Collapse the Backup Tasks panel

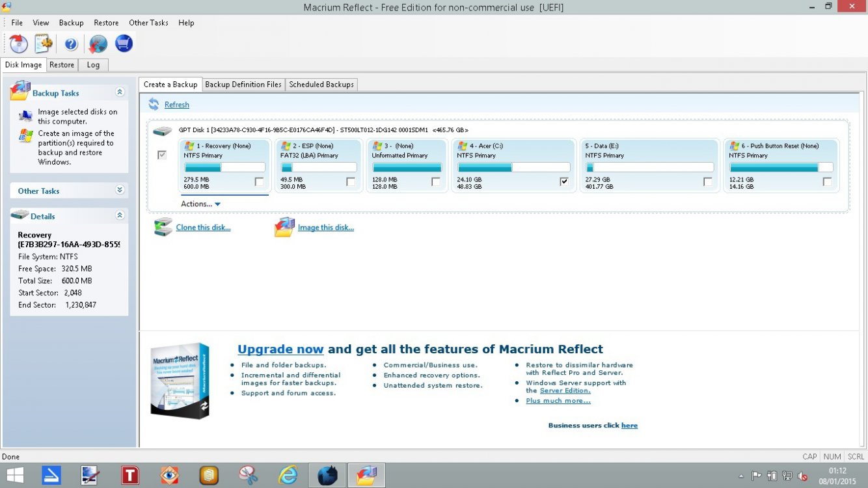[120, 92]
